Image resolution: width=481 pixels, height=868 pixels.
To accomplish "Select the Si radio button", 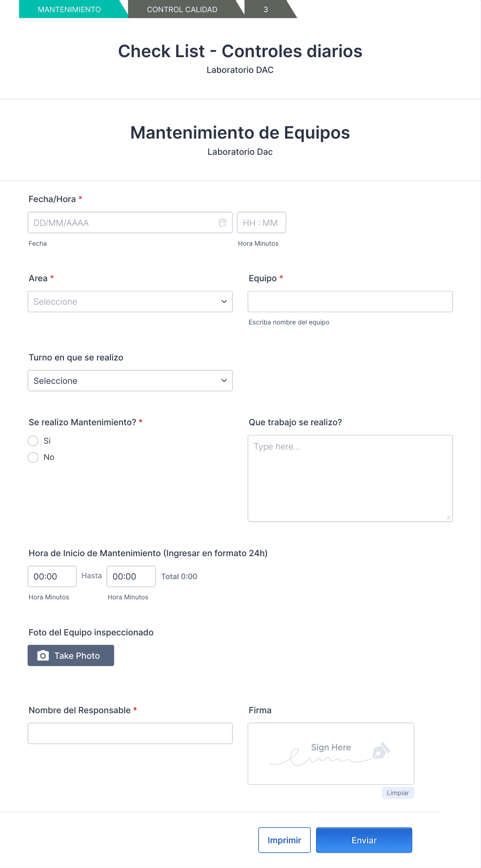I will [x=33, y=441].
